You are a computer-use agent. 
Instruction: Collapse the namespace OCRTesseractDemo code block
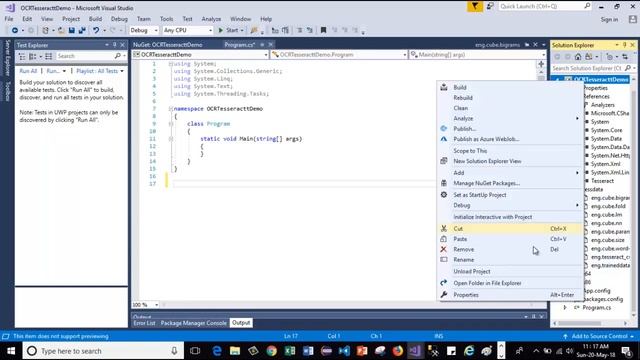pyautogui.click(x=170, y=109)
